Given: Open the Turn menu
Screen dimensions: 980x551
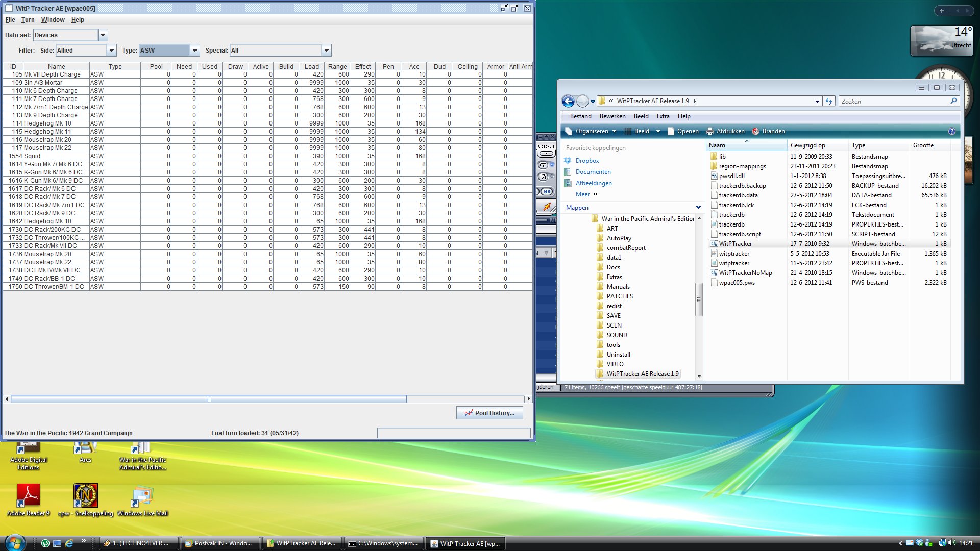Looking at the screenshot, I should (28, 20).
